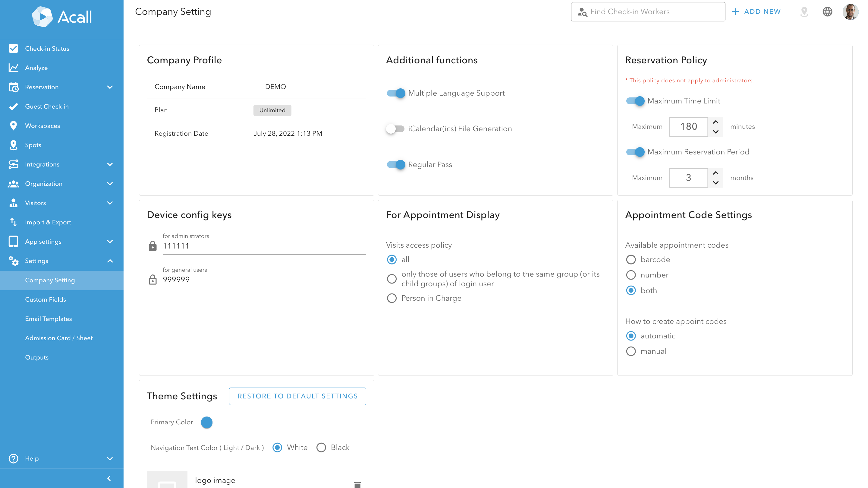Select manual appoint code creation
This screenshot has height=488, width=868.
coord(631,351)
